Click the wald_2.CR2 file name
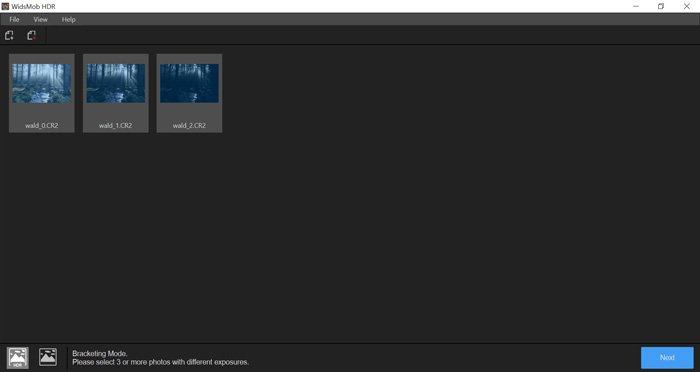The image size is (700, 372). (x=189, y=125)
